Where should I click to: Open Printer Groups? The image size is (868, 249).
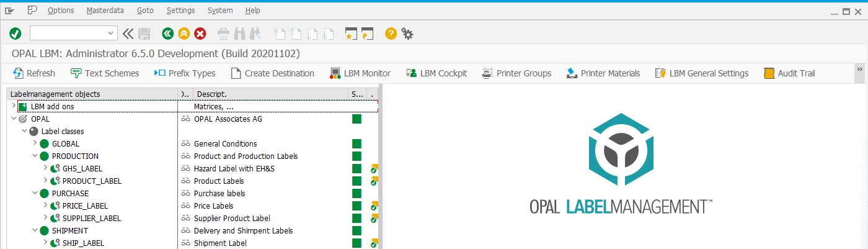point(516,73)
